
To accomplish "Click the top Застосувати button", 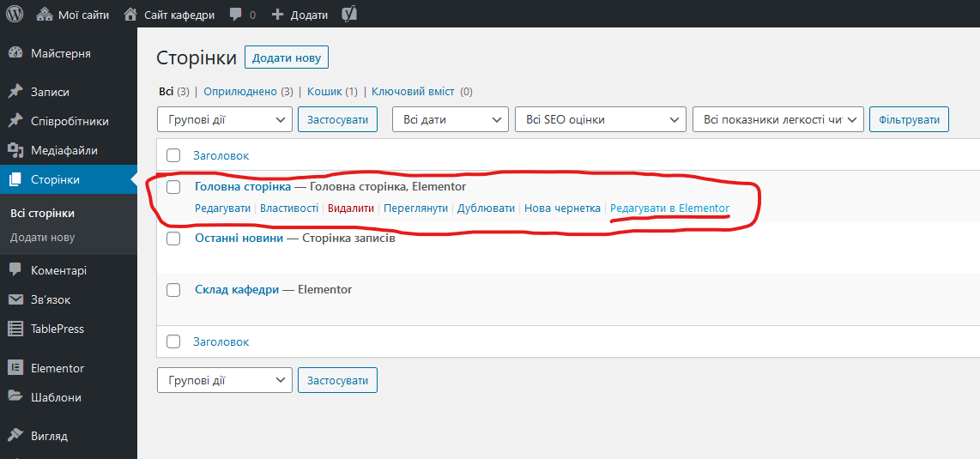I will coord(337,119).
